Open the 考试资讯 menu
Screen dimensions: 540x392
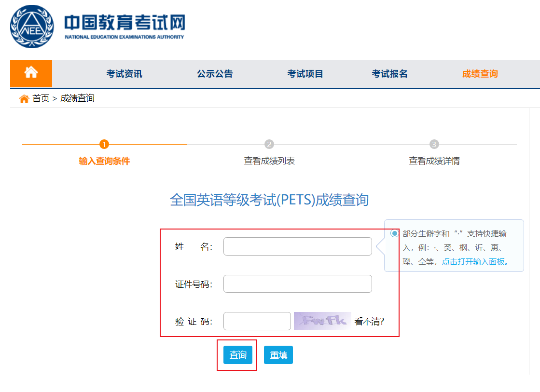tap(124, 74)
